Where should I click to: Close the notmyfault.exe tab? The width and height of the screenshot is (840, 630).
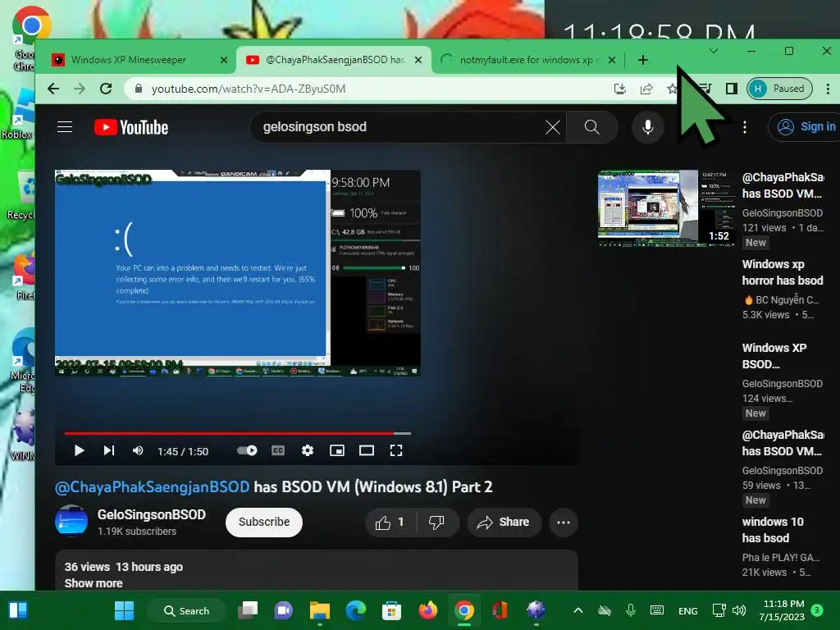point(612,60)
